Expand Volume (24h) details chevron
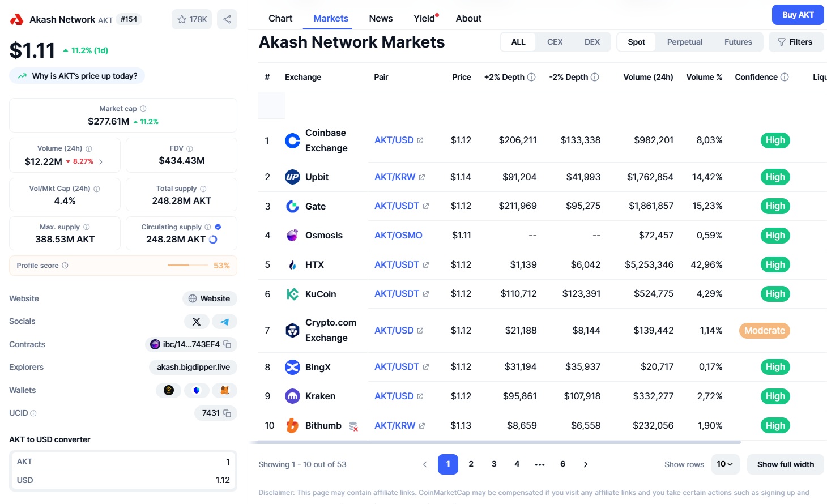 (x=101, y=161)
